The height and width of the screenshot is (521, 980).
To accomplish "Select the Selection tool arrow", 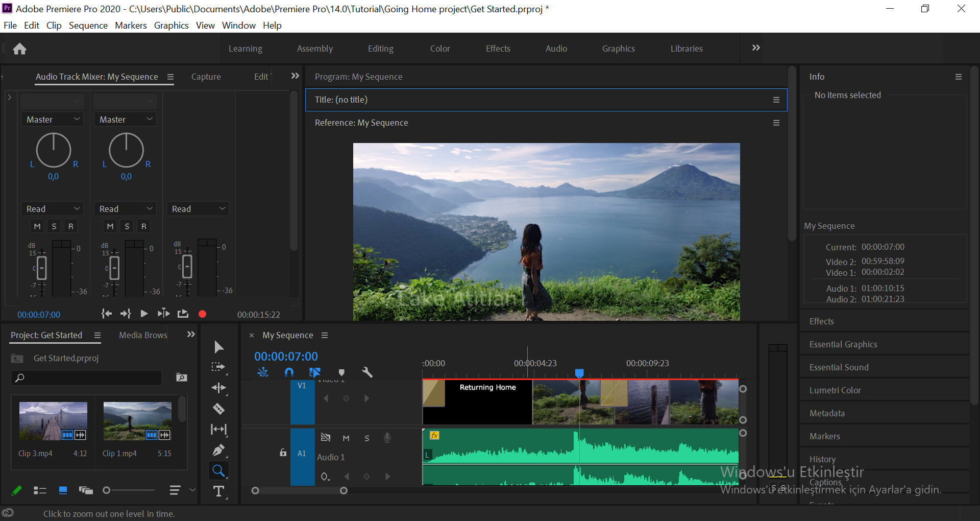I will click(x=218, y=347).
